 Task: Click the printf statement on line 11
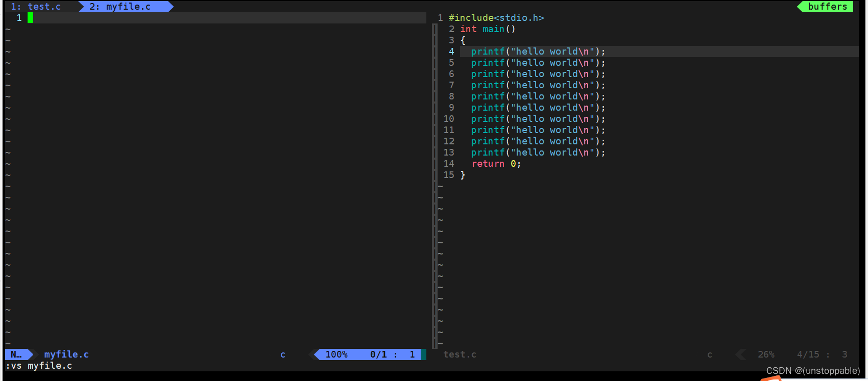click(538, 130)
